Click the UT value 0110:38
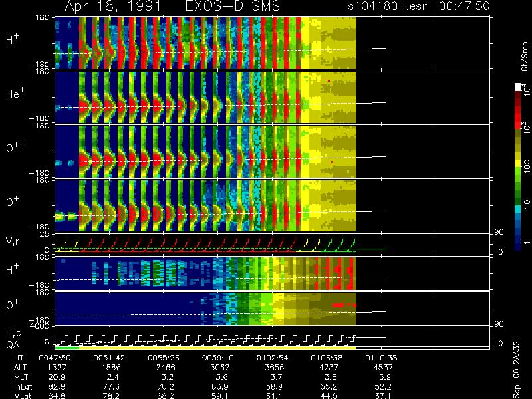 click(380, 358)
